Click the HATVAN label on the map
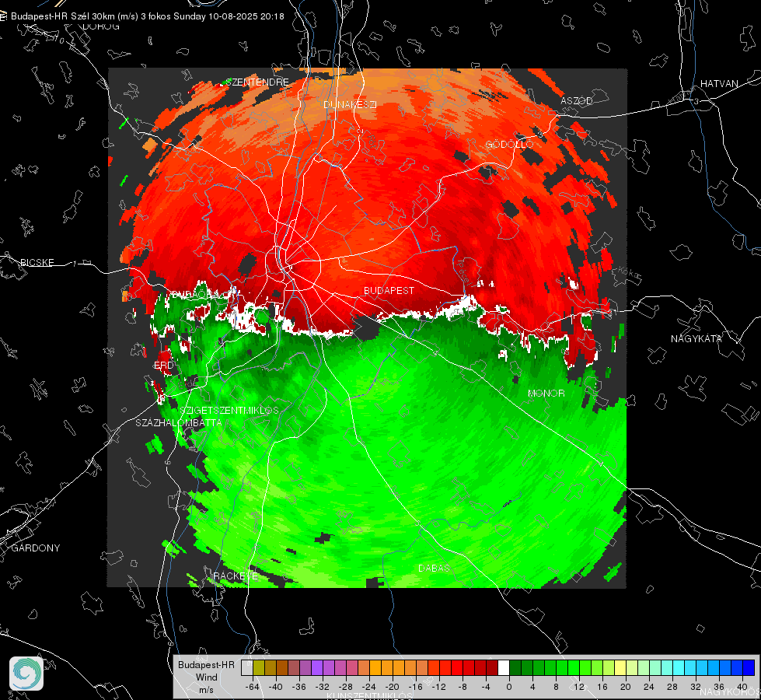Viewport: 761px width, 700px height. point(719,83)
